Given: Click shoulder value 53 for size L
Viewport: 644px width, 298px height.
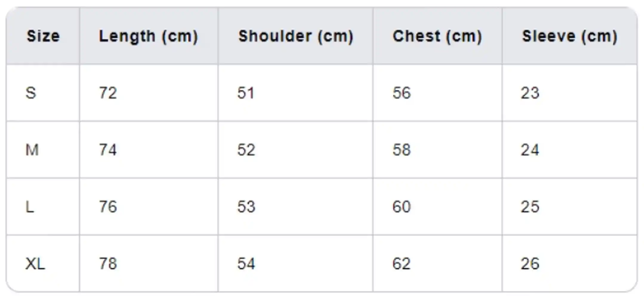Looking at the screenshot, I should pyautogui.click(x=246, y=207).
